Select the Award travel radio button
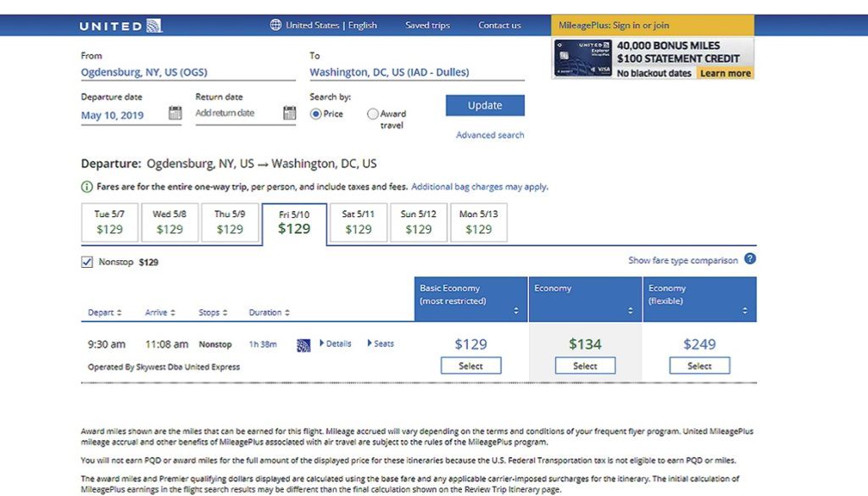Viewport: 868px width, 496px height. click(x=373, y=114)
